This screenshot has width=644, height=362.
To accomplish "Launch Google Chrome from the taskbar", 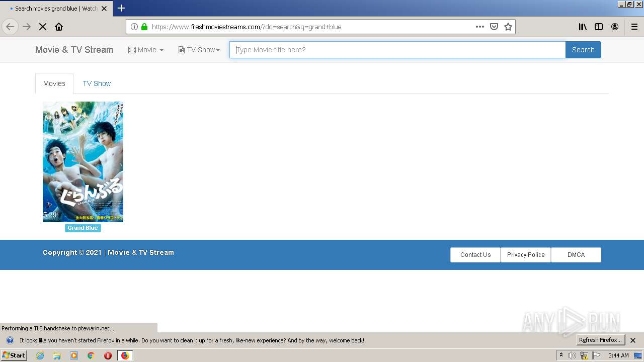I will pyautogui.click(x=91, y=355).
